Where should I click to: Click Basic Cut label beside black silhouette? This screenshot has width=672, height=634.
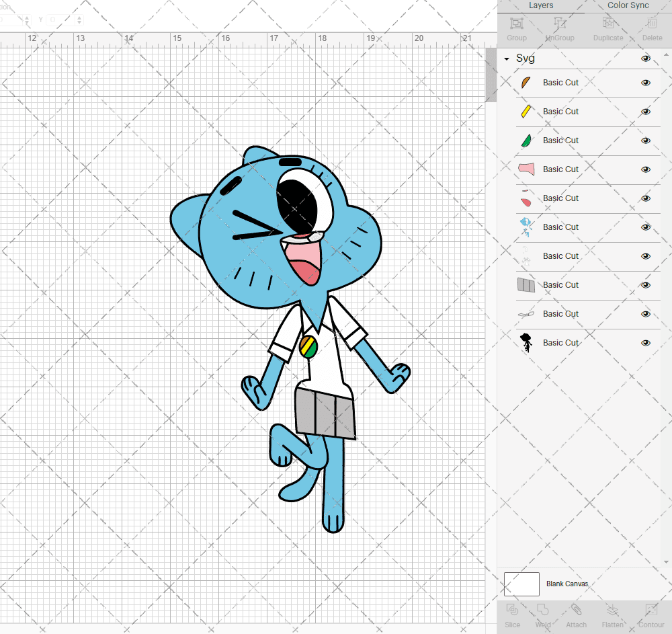(560, 343)
